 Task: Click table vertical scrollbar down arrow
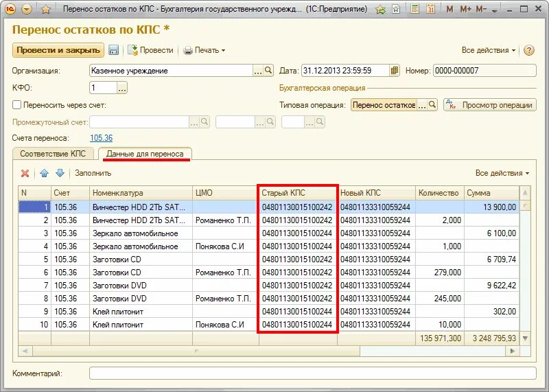525,338
